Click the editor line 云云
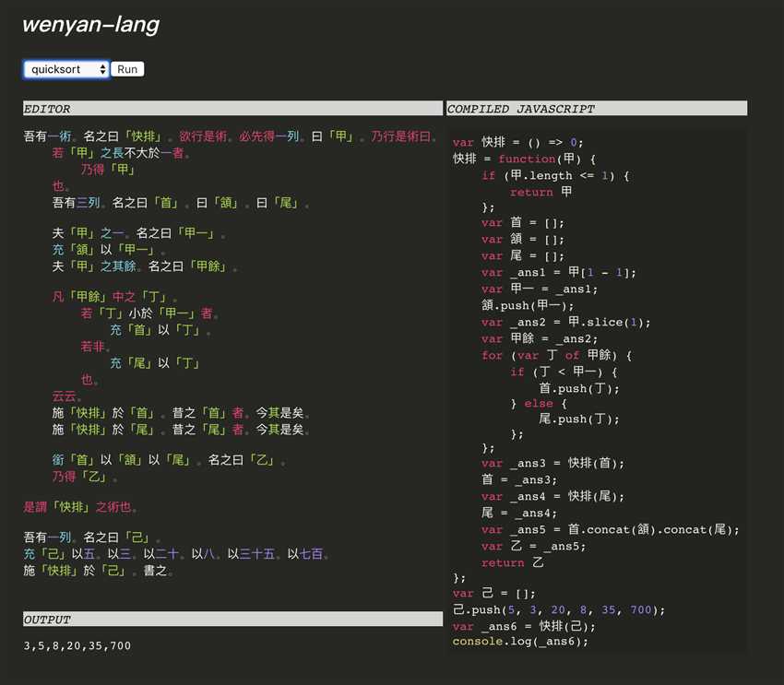Viewport: 784px width, 685px height. pyautogui.click(x=66, y=396)
